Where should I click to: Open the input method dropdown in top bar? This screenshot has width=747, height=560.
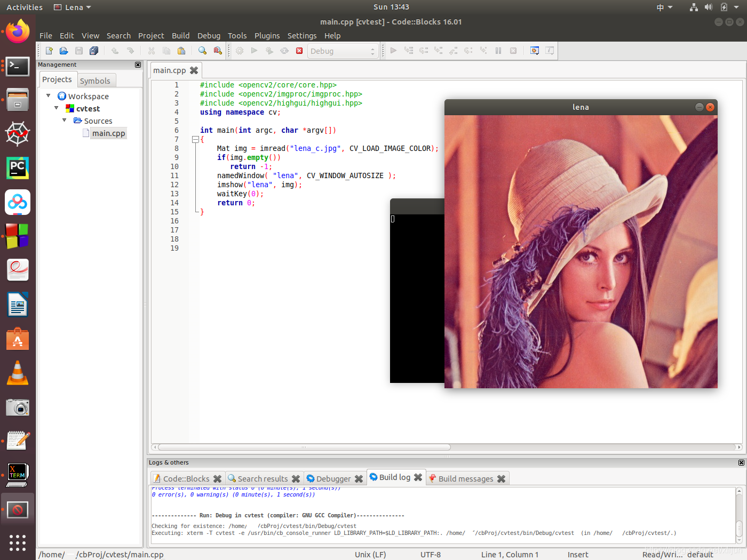point(664,7)
